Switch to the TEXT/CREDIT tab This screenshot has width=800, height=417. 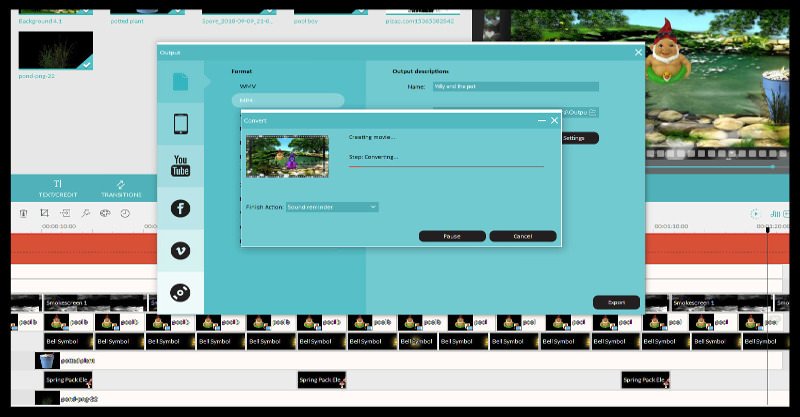click(58, 188)
